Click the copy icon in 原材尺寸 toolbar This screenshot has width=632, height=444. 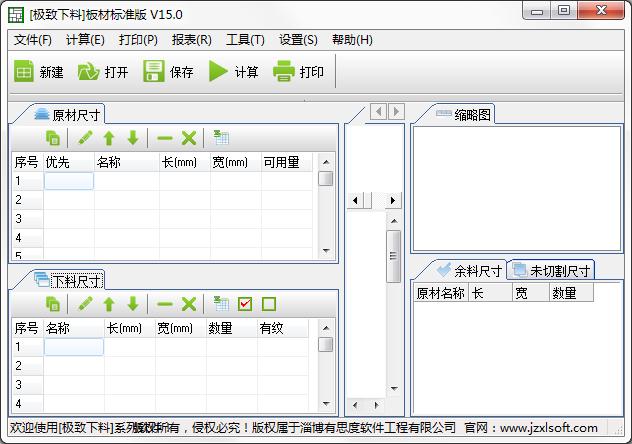53,138
